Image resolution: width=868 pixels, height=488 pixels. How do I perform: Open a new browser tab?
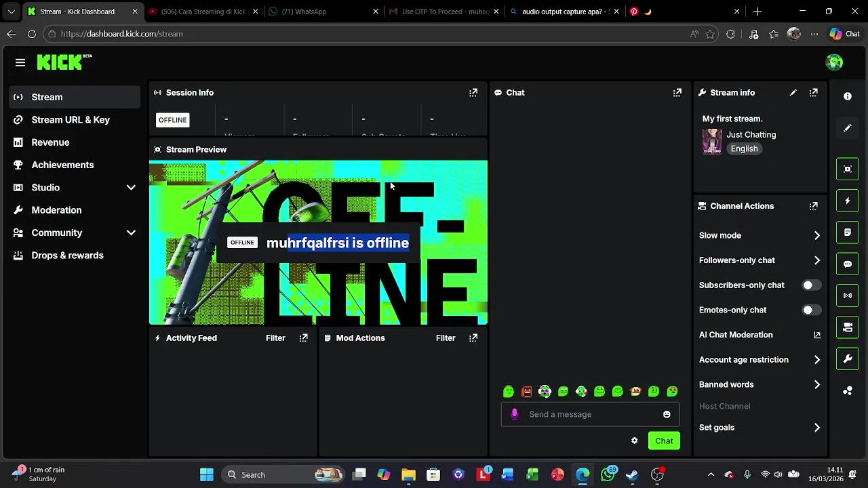click(757, 12)
